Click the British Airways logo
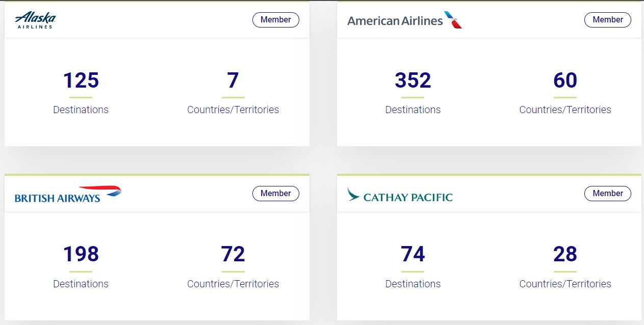Viewport: 644px width, 325px height. pyautogui.click(x=67, y=194)
